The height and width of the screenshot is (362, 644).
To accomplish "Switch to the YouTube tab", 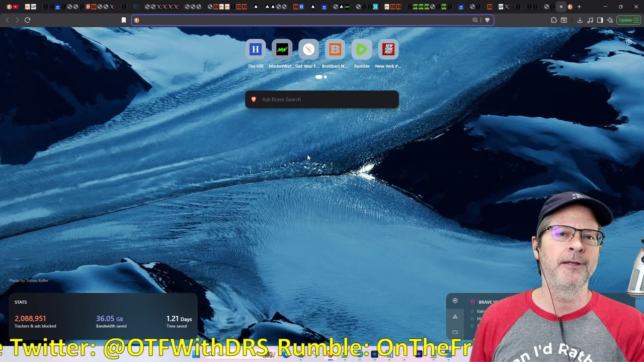I will [16, 7].
